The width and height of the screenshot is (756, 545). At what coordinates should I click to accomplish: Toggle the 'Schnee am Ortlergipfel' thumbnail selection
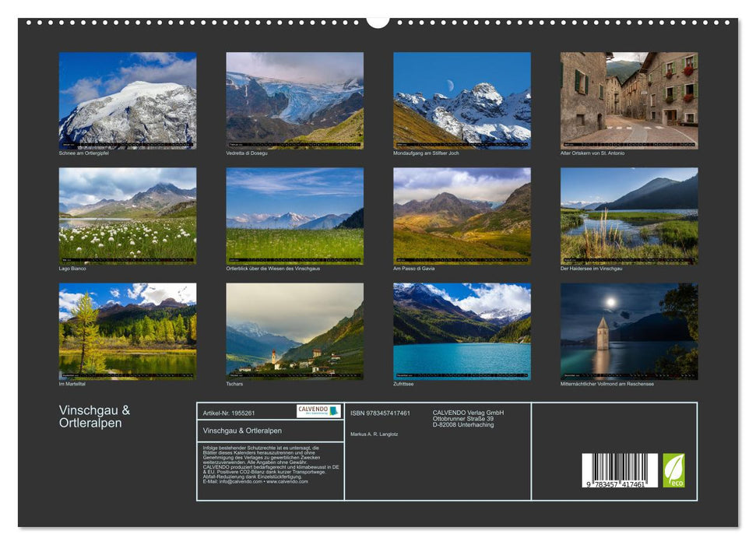(x=127, y=98)
